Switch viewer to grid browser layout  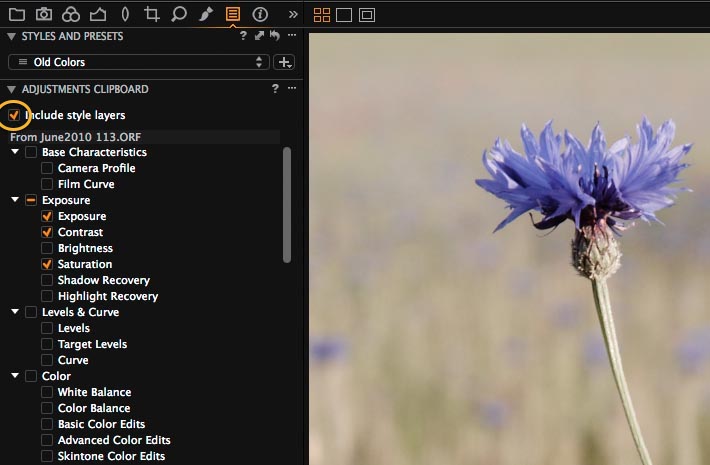click(322, 15)
